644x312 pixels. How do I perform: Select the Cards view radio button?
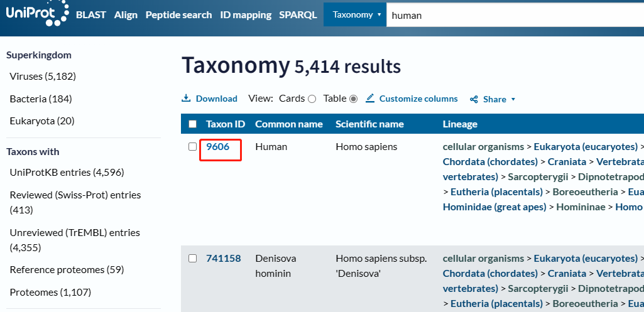(x=312, y=99)
